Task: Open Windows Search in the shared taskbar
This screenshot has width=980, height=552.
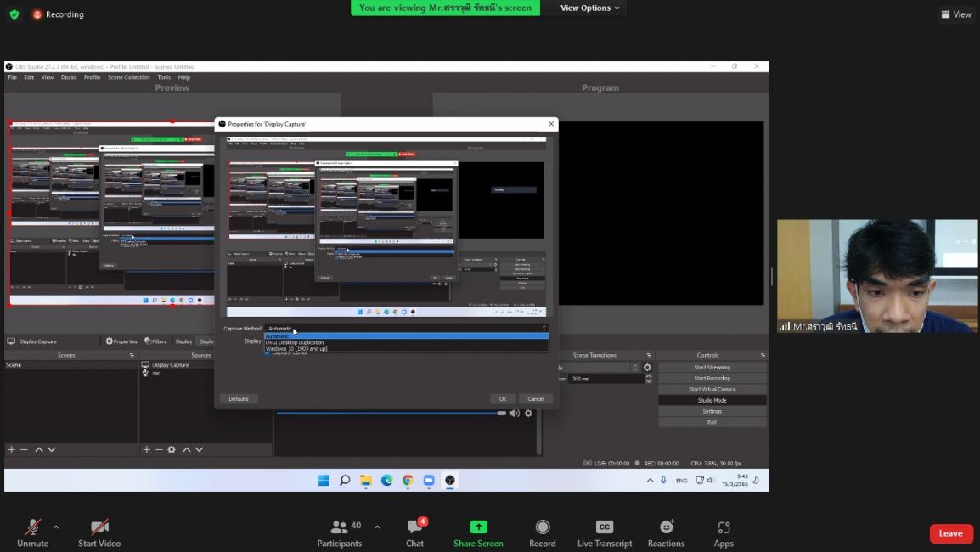Action: click(345, 480)
